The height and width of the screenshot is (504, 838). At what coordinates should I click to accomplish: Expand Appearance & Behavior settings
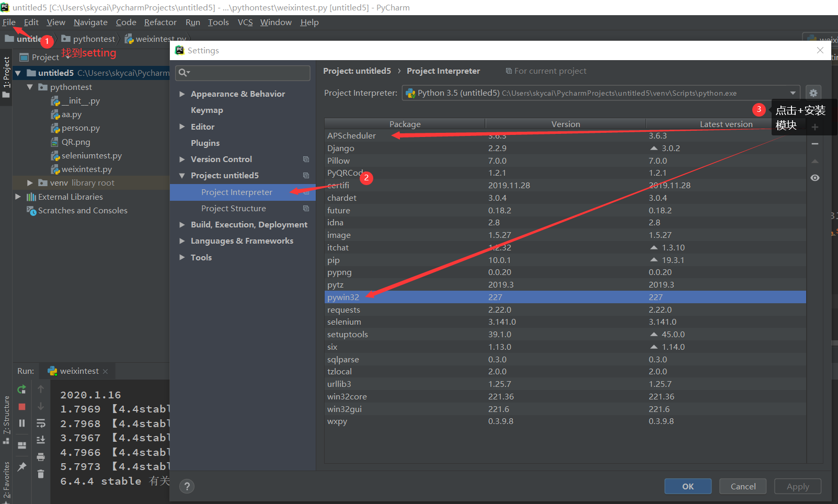(x=182, y=94)
